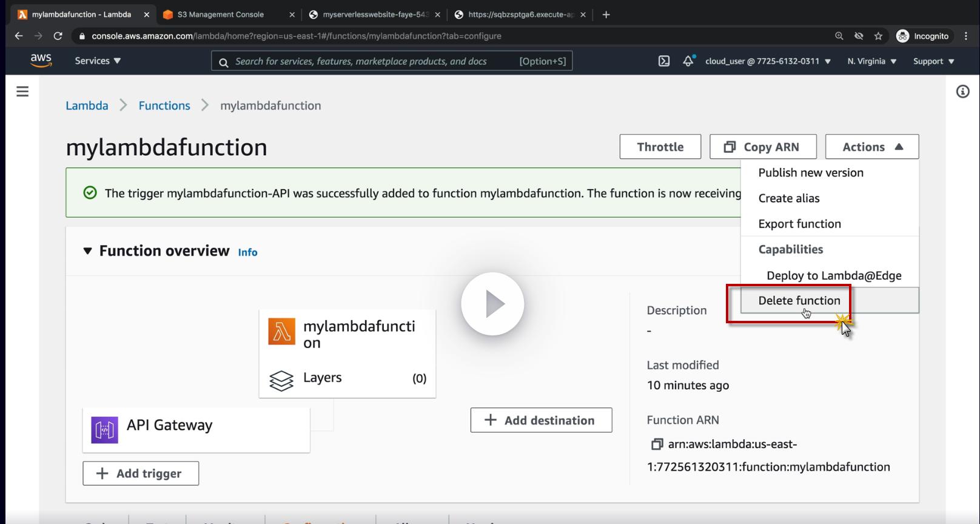Choose Publish new version menu item
980x524 pixels.
[810, 173]
